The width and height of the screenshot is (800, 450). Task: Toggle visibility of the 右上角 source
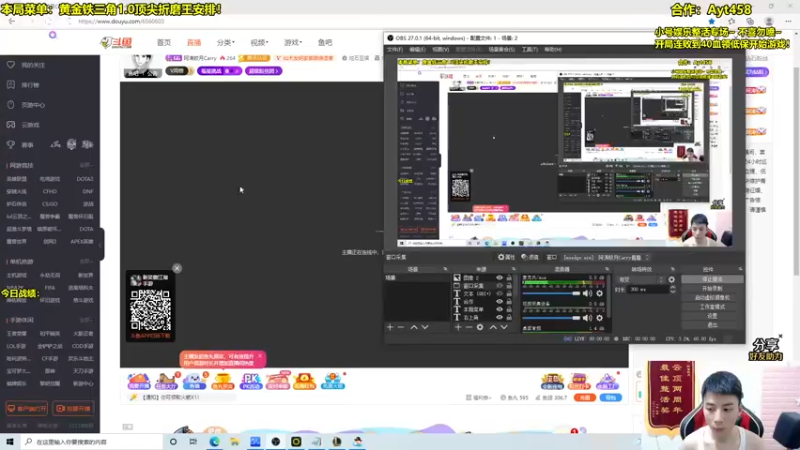[499, 317]
